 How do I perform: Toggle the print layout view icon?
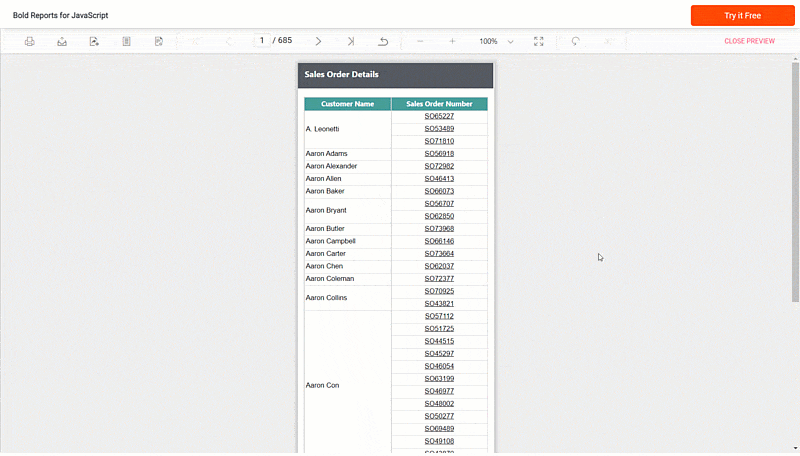pyautogui.click(x=127, y=41)
